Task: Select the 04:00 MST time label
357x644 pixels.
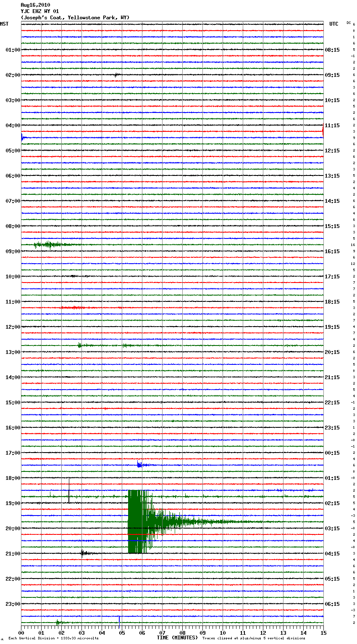Action: point(13,126)
